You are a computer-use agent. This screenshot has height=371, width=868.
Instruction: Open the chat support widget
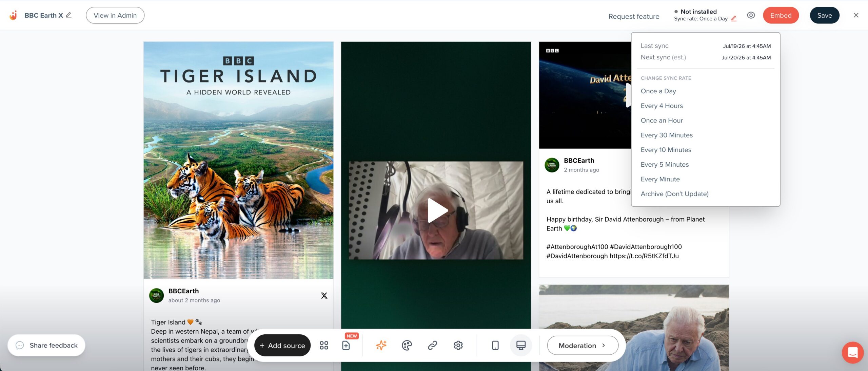pyautogui.click(x=853, y=353)
